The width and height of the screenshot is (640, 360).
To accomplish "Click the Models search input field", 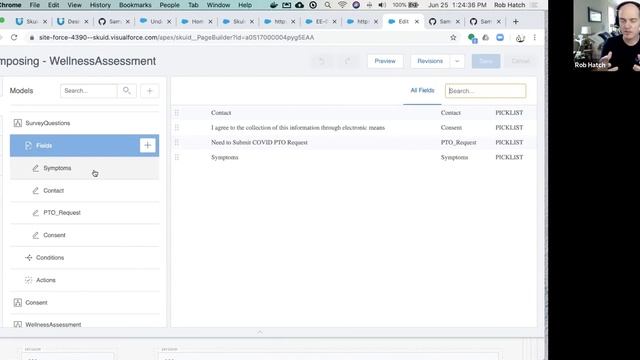I will 89,91.
